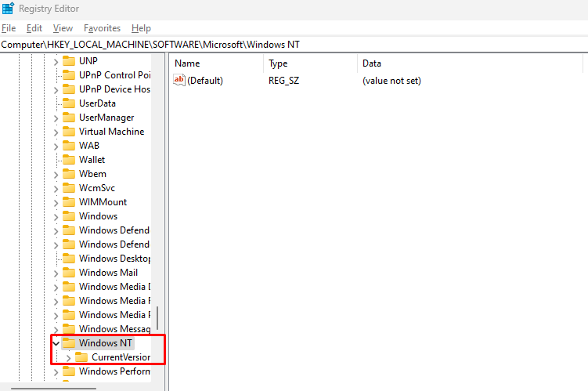This screenshot has width=588, height=391.
Task: Expand the WcmSvc key
Action: (x=56, y=189)
